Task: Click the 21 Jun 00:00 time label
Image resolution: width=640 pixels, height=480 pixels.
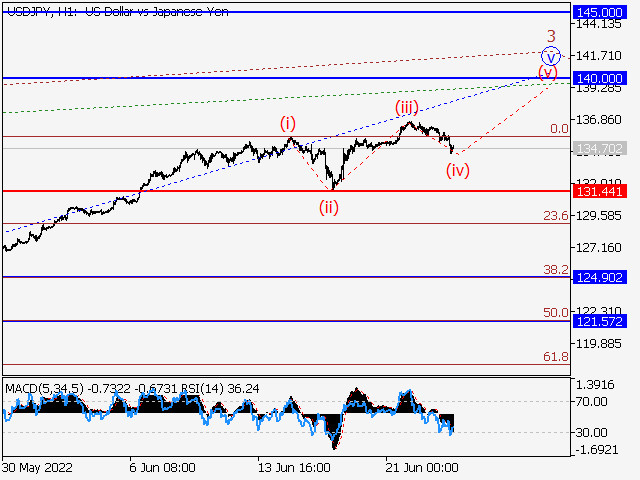Action: [x=422, y=467]
